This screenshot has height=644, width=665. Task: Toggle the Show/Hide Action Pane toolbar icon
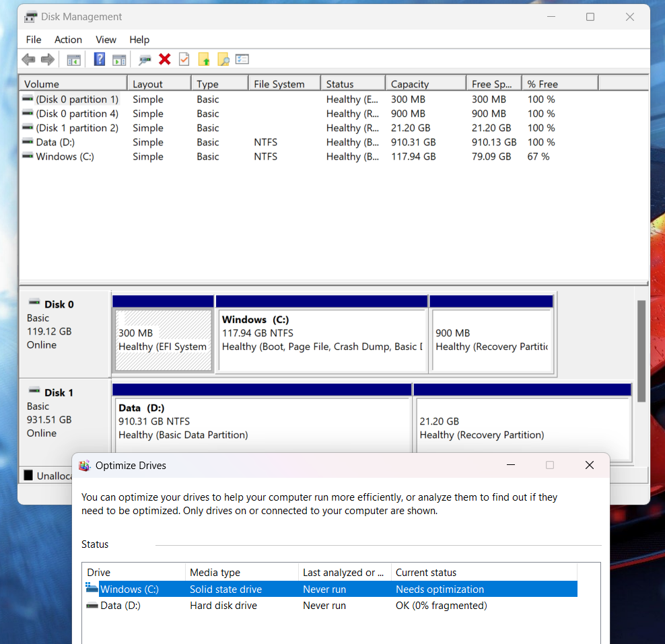tap(119, 60)
